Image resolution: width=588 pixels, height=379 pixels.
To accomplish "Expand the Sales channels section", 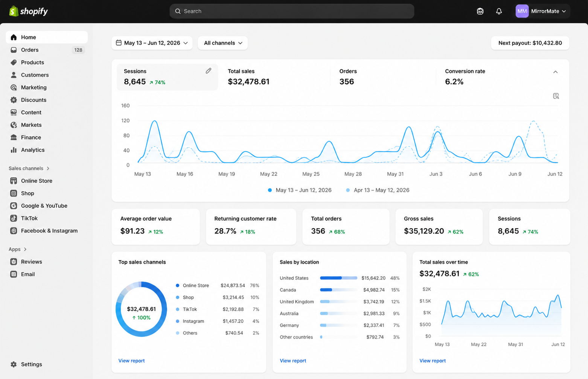I will coord(48,168).
